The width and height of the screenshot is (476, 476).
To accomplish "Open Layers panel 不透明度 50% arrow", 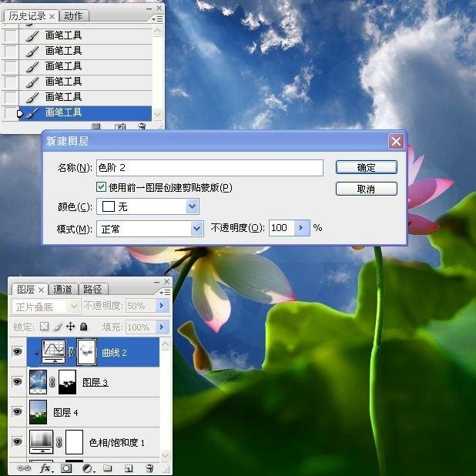I will click(x=162, y=306).
